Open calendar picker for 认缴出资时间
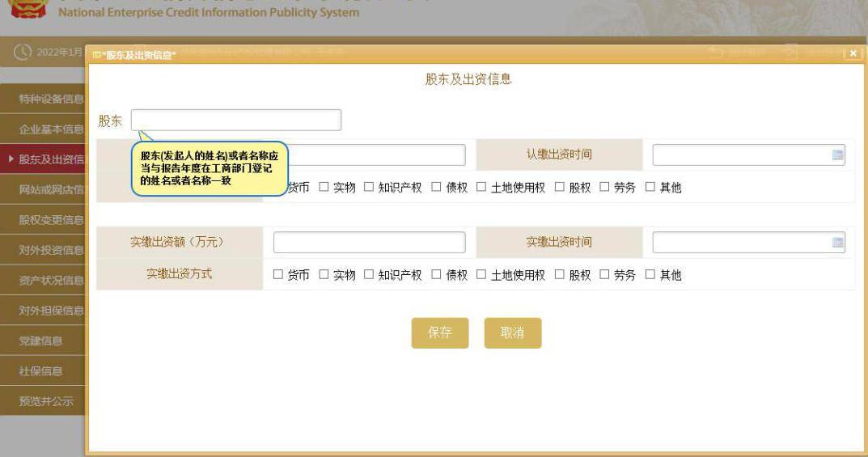868x457 pixels. click(837, 155)
